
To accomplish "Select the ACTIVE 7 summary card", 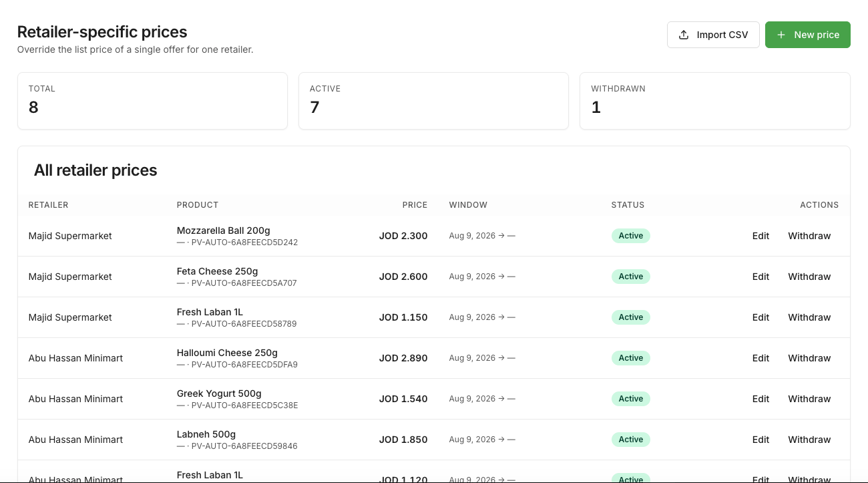I will click(x=433, y=101).
